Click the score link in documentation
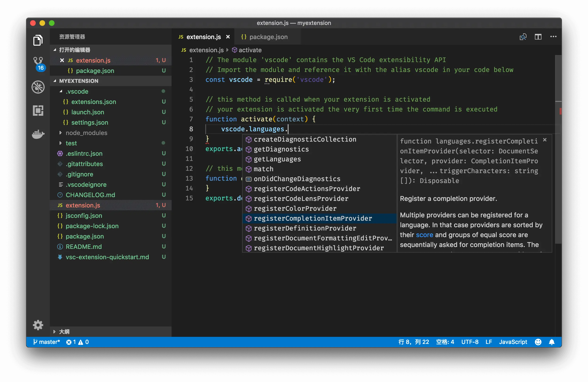 coord(424,235)
